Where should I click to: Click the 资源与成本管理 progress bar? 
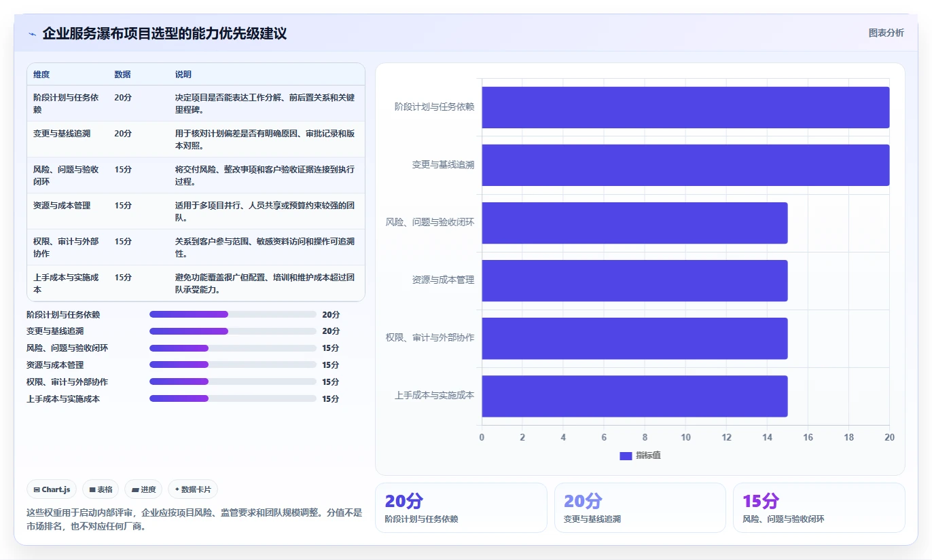pos(232,365)
